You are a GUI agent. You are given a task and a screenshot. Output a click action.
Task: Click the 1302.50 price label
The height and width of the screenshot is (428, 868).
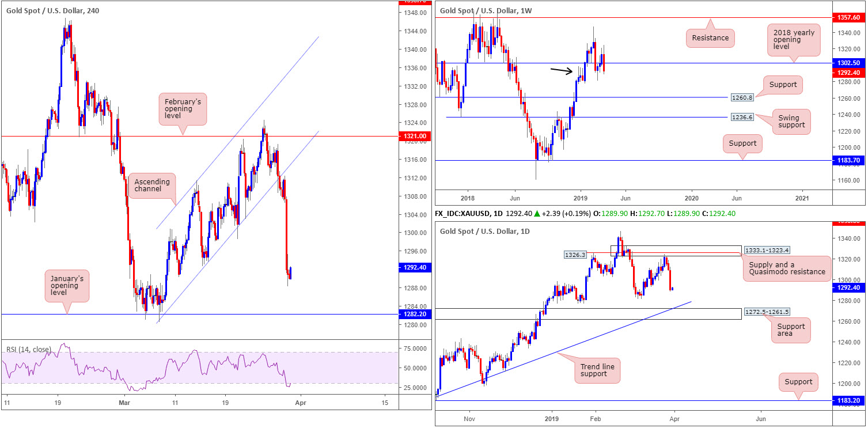(x=849, y=63)
